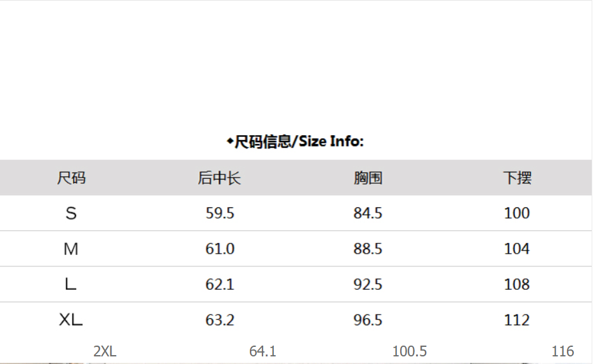Click the S size row label
The image size is (598, 364).
71,214
